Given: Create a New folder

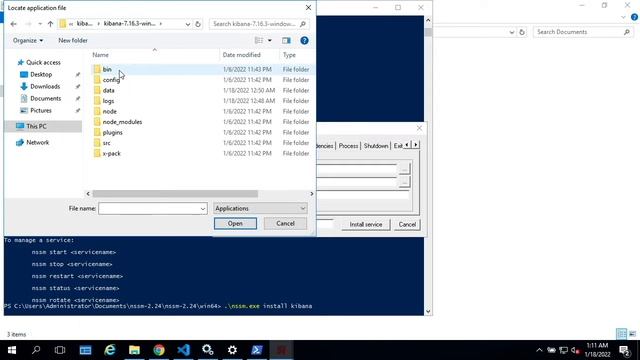Looking at the screenshot, I should click(73, 40).
